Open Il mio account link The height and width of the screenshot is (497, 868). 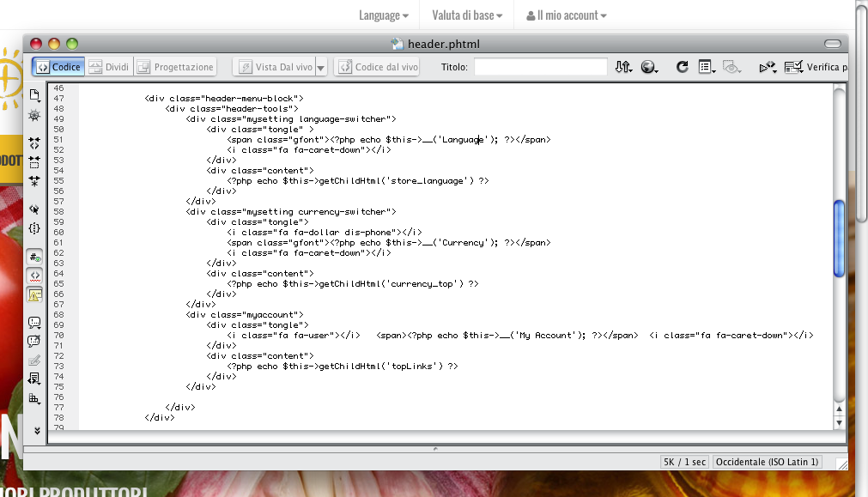(567, 15)
